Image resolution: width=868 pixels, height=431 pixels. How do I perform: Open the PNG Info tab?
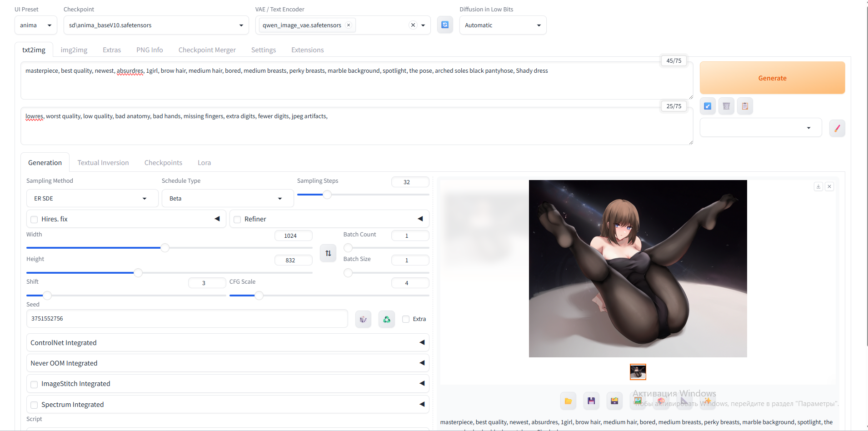pyautogui.click(x=150, y=50)
